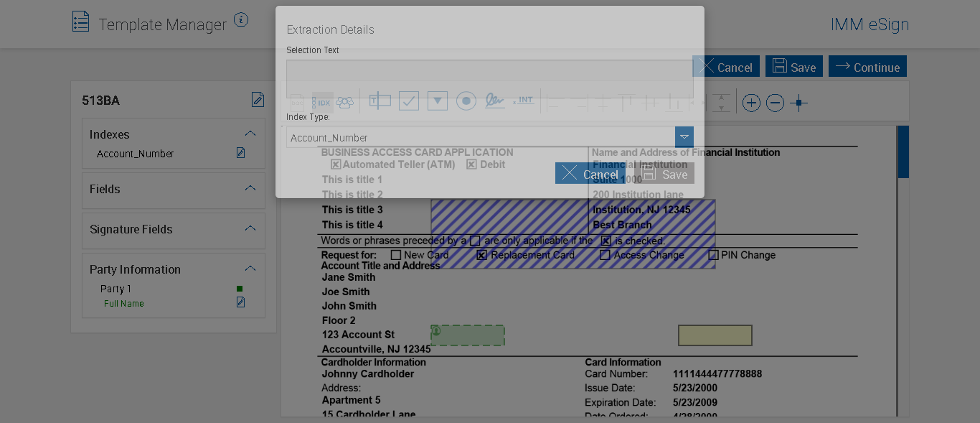Image resolution: width=980 pixels, height=423 pixels.
Task: Select the yellow field box on document
Action: [715, 335]
